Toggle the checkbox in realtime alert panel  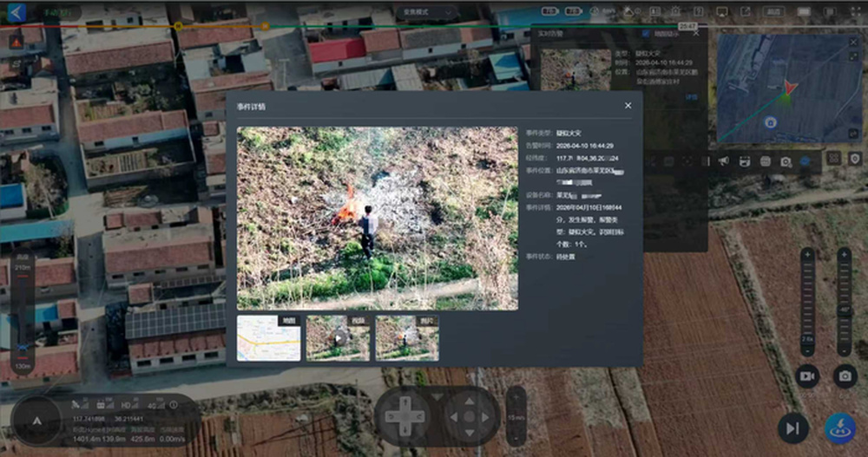tap(645, 34)
